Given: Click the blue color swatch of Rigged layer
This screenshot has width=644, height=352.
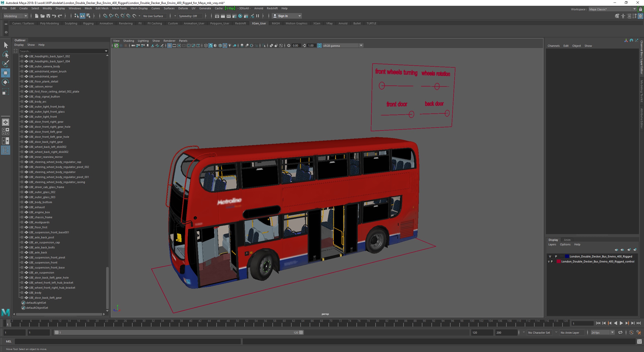Looking at the screenshot, I should coord(567,256).
